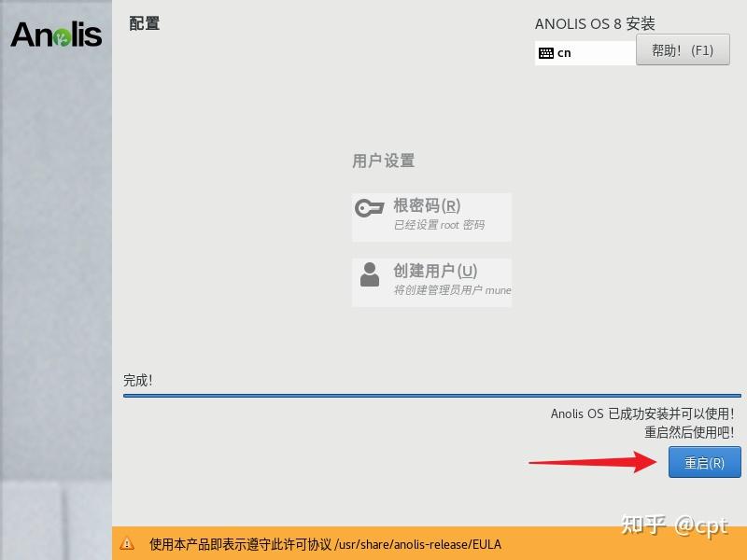Screen dimensions: 747x560
Task: Click the 完成! status text
Action: [x=137, y=380]
